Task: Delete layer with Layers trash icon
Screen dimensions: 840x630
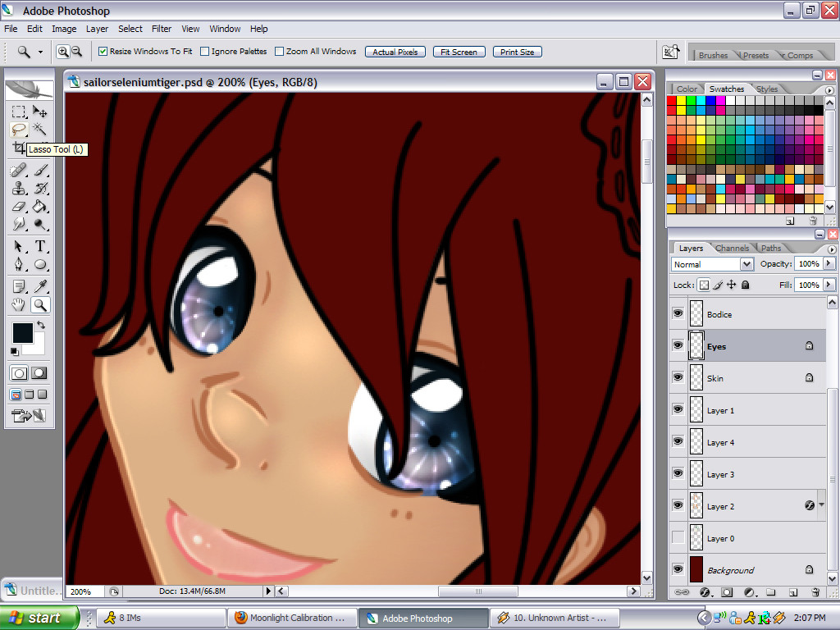Action: [x=815, y=592]
